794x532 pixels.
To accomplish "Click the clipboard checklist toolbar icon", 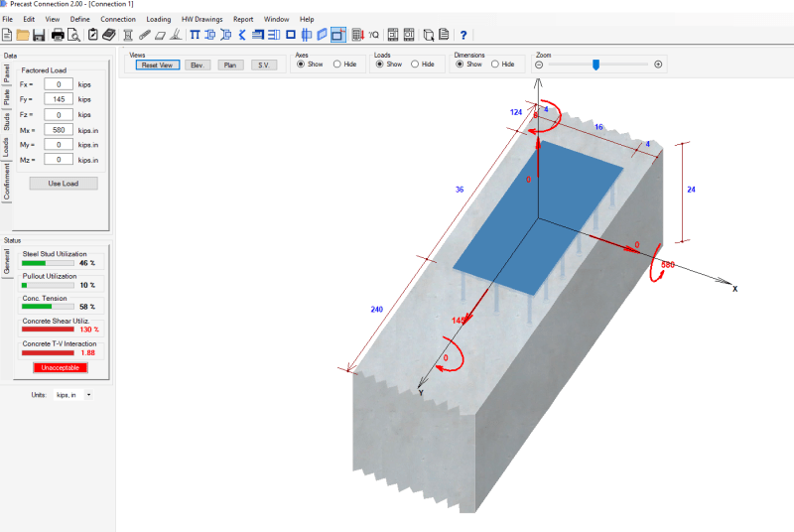I will pyautogui.click(x=92, y=35).
